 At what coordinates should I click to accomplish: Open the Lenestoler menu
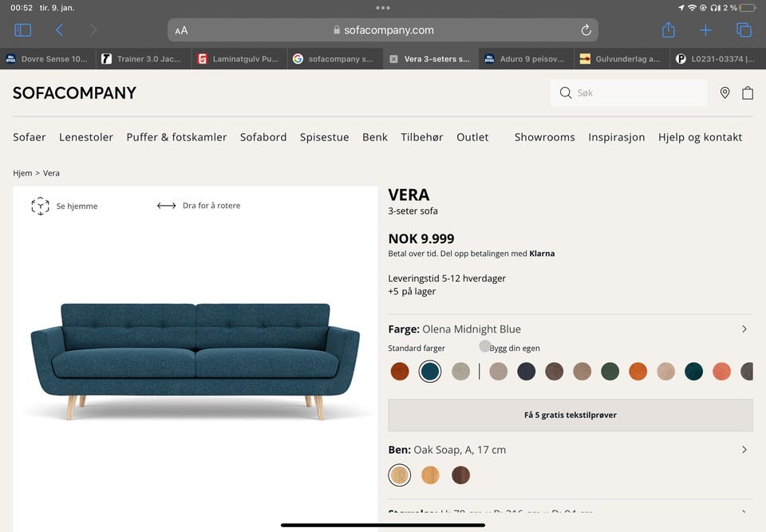click(x=86, y=137)
